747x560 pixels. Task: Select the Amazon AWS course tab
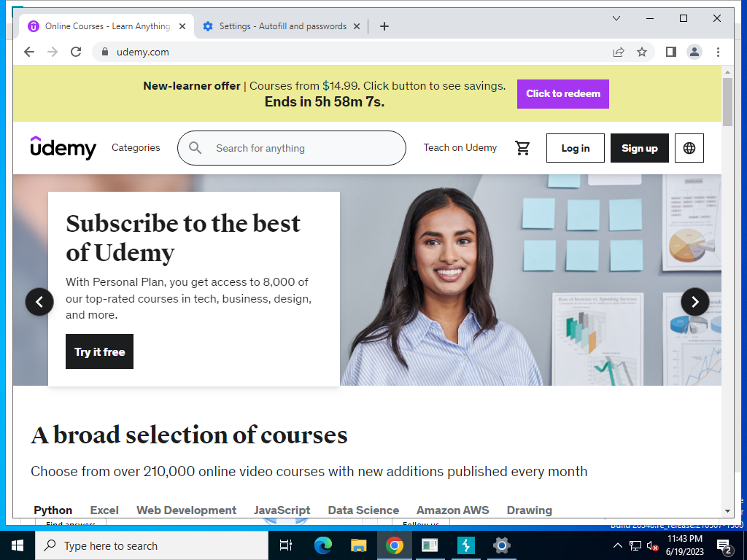(x=452, y=510)
